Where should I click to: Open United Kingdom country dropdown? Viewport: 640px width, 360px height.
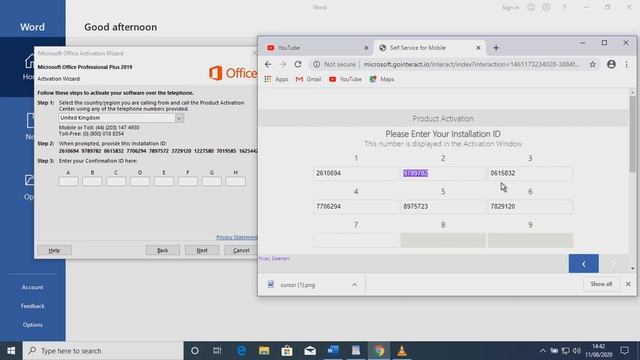121,118
